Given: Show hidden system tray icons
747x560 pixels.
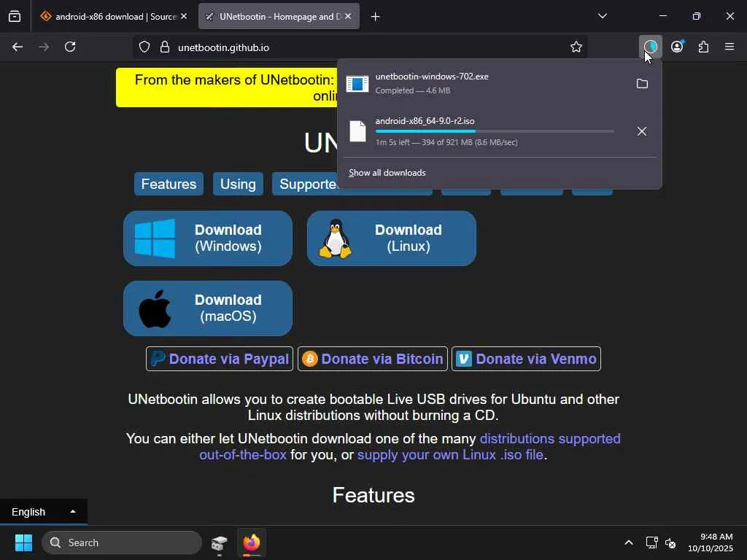Looking at the screenshot, I should [629, 542].
